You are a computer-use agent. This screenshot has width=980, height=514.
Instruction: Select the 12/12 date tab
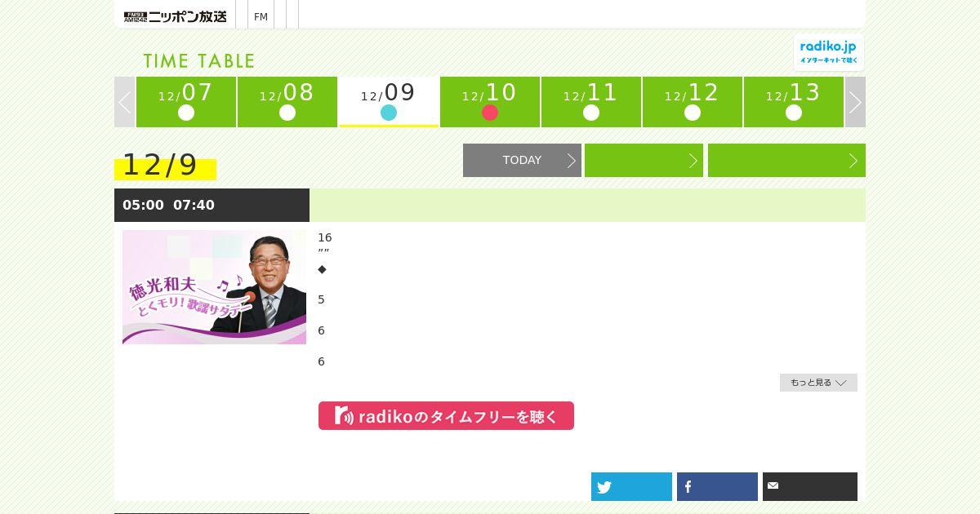pos(693,102)
